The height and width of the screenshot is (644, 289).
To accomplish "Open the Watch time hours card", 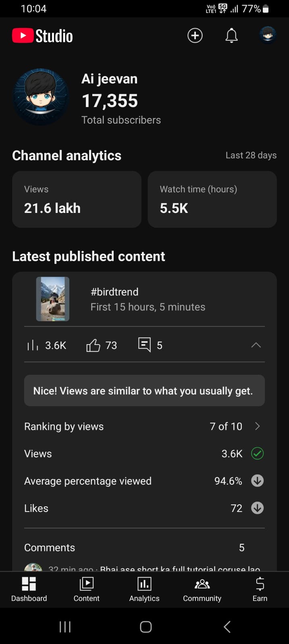I will pos(212,200).
